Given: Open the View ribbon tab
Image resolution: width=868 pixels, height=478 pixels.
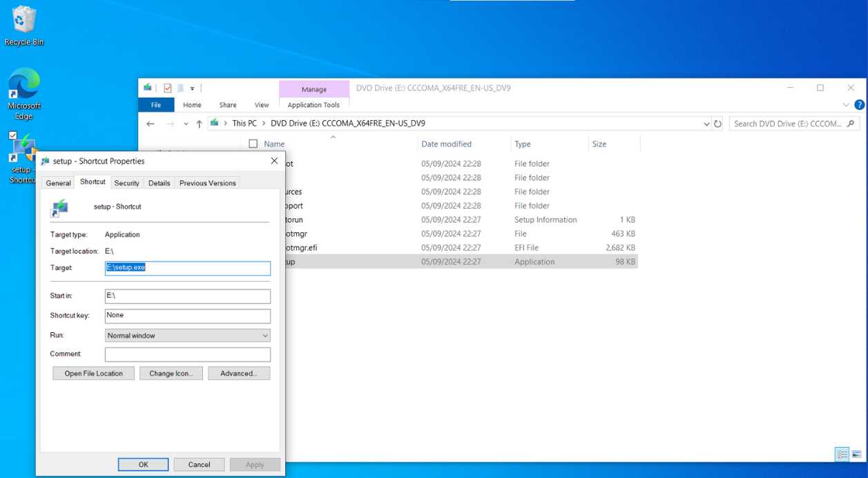Looking at the screenshot, I should (262, 105).
